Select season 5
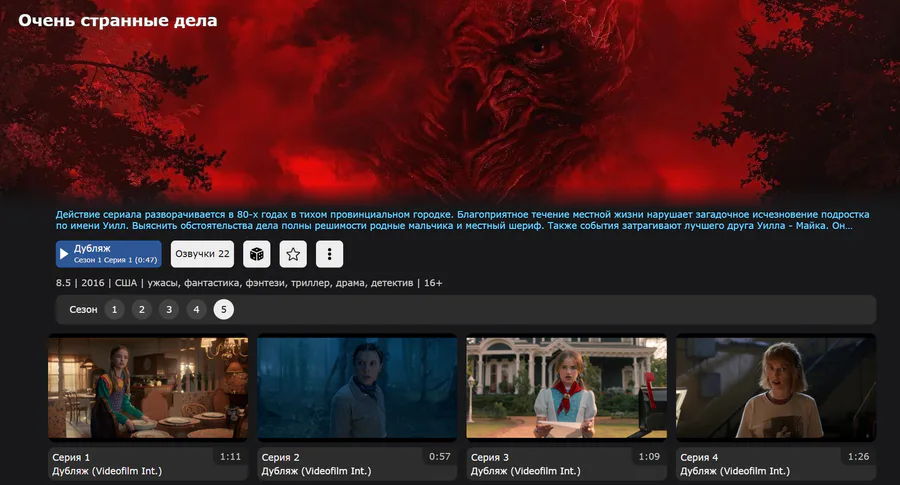Screen dimensions: 900x485 223,309
